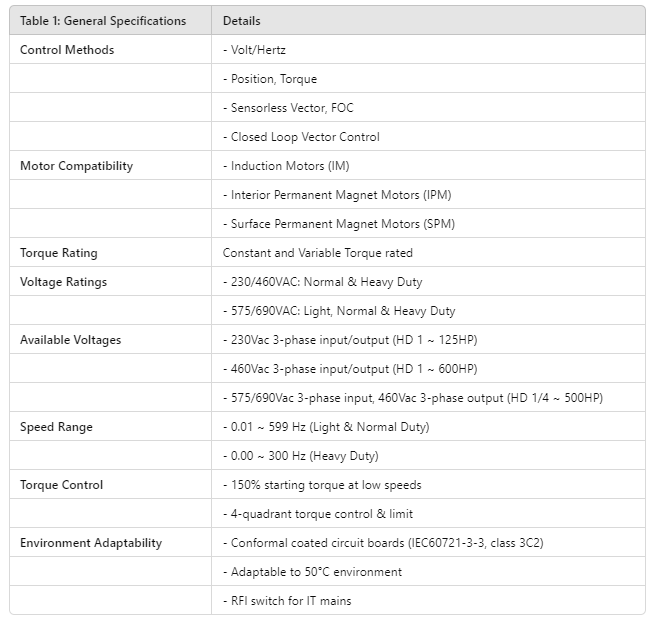Select the 'RFI switch for IT mains' cell
The width and height of the screenshot is (653, 622).
coord(287,601)
